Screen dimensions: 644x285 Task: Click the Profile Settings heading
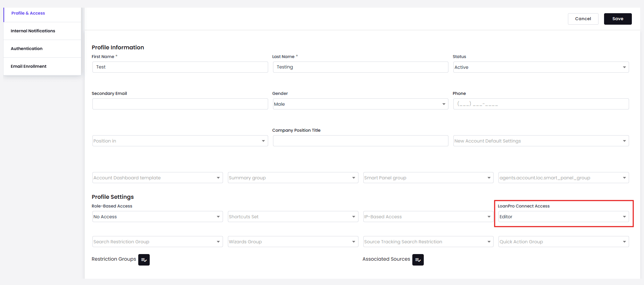[113, 197]
